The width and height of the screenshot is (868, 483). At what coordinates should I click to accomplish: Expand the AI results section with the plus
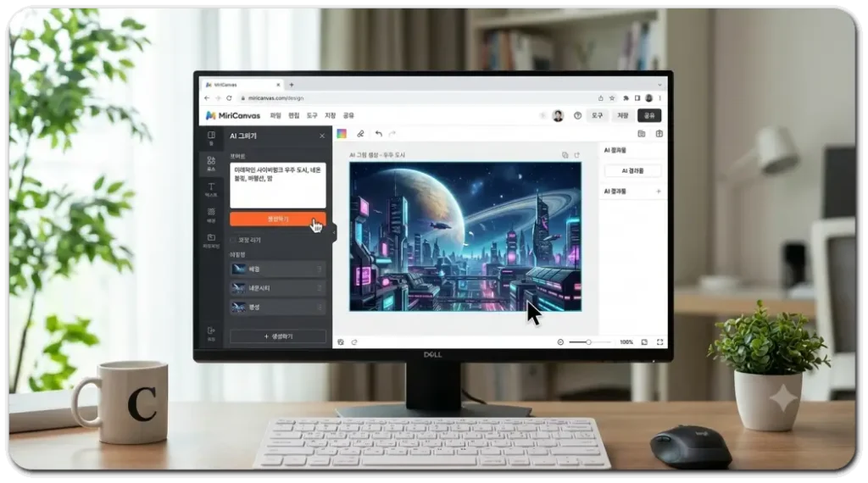(658, 192)
